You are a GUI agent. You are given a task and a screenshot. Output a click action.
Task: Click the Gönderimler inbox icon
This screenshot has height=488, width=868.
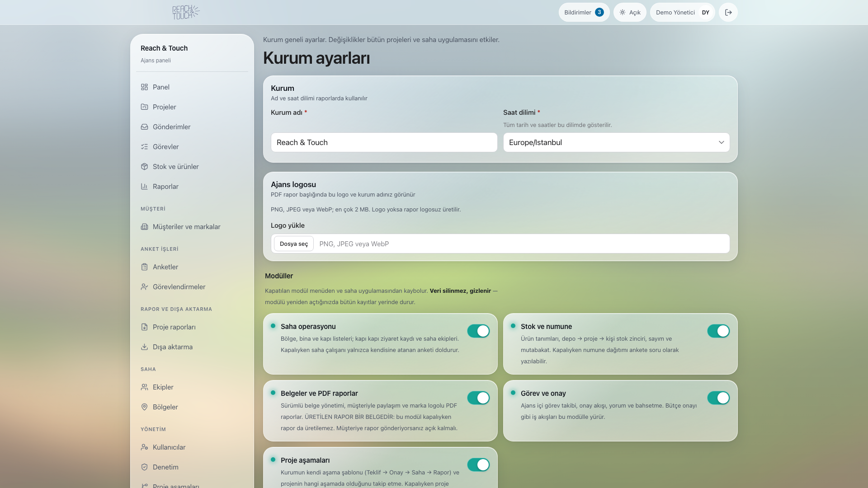(144, 127)
